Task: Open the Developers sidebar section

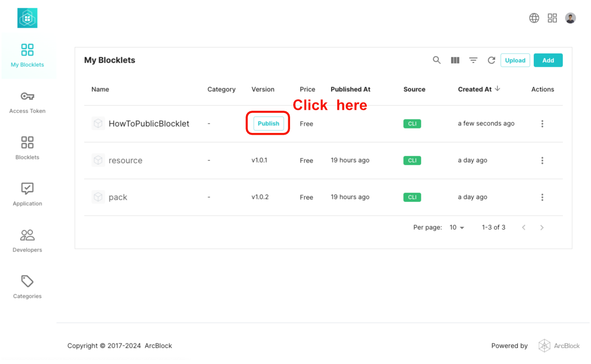Action: tap(27, 241)
